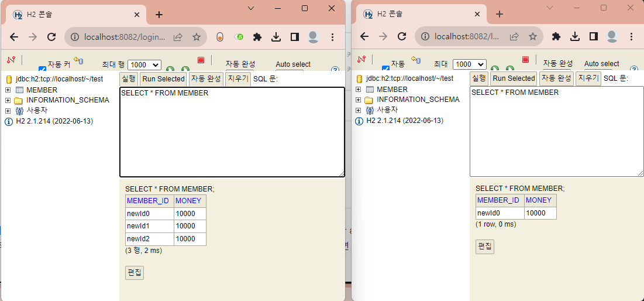Open a new tab in left browser

coord(159,15)
